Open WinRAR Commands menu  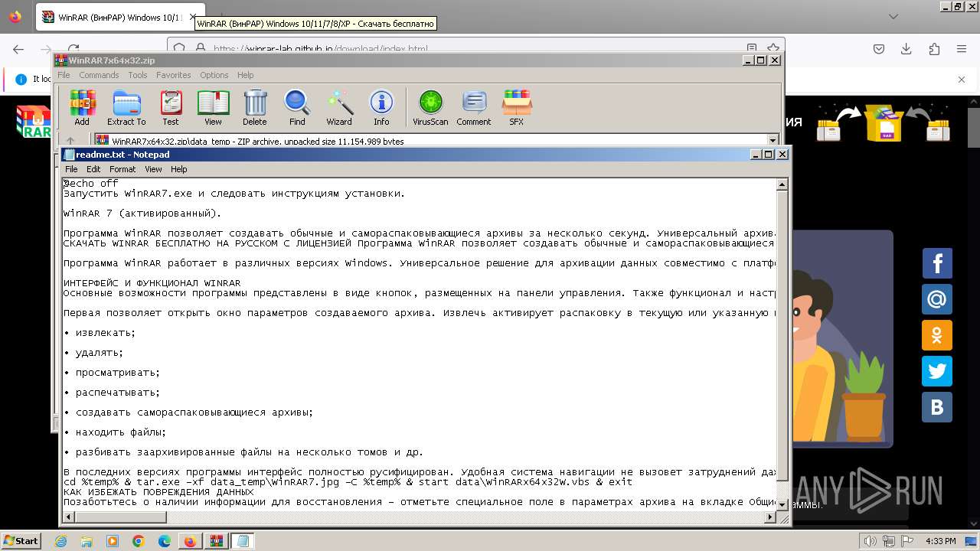tap(99, 75)
